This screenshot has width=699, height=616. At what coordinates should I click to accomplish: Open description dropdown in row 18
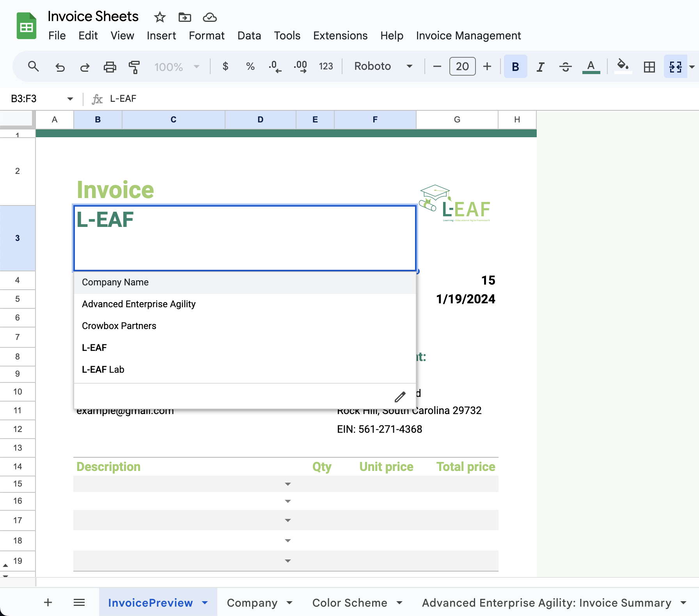coord(288,541)
